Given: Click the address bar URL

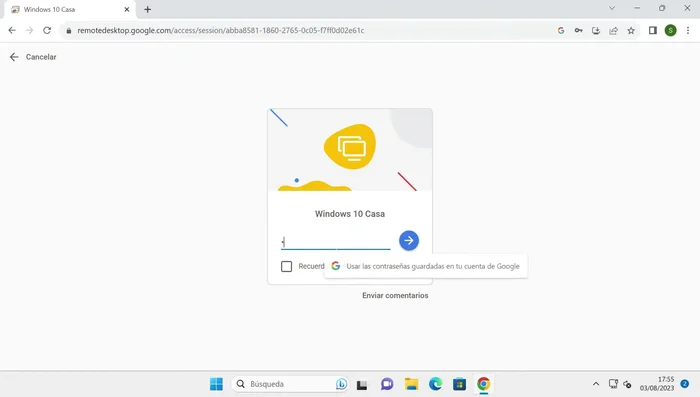Looking at the screenshot, I should 221,30.
